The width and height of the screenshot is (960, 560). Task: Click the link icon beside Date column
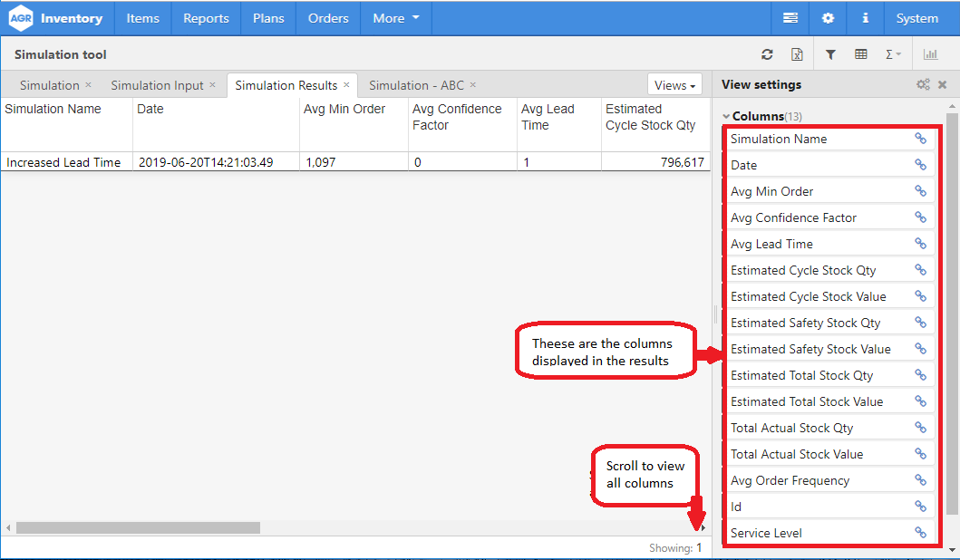coord(920,165)
